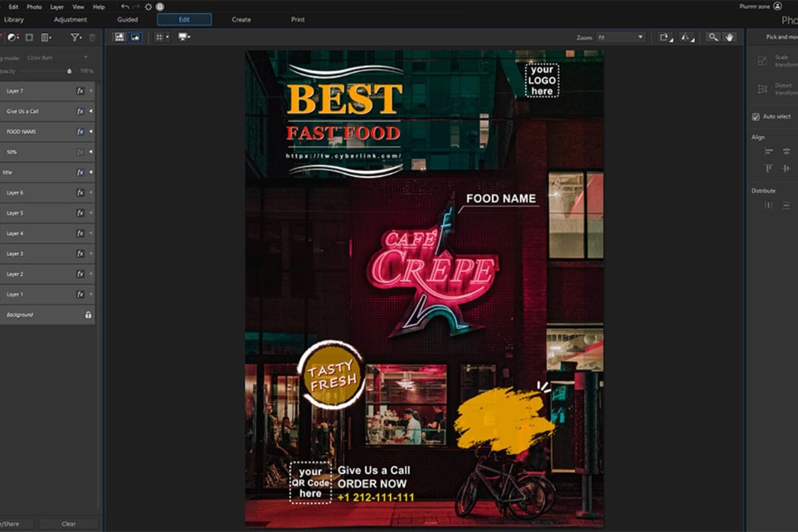
Task: Click the Scale transform tool icon
Action: [762, 61]
